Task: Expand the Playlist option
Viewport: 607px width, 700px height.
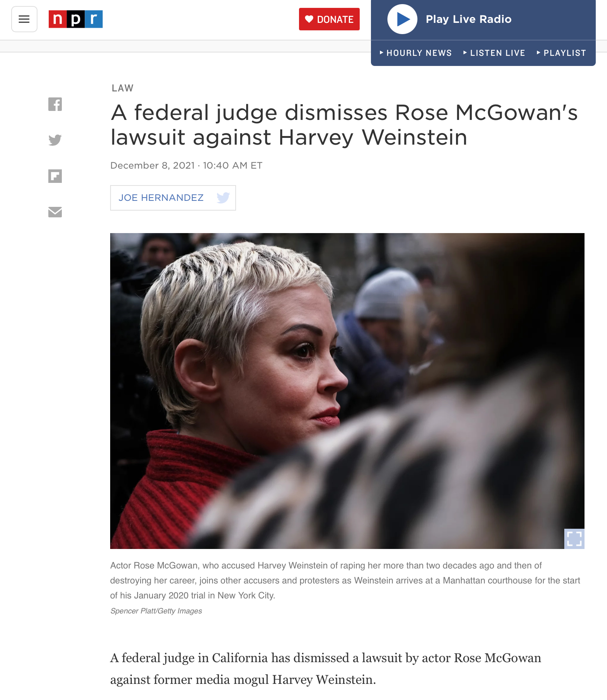Action: pos(561,53)
